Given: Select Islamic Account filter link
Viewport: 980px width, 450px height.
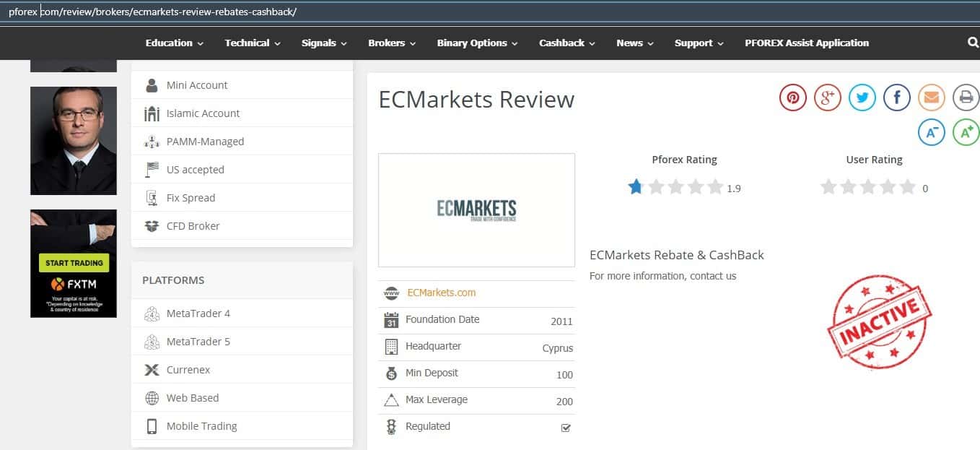Looking at the screenshot, I should click(203, 113).
